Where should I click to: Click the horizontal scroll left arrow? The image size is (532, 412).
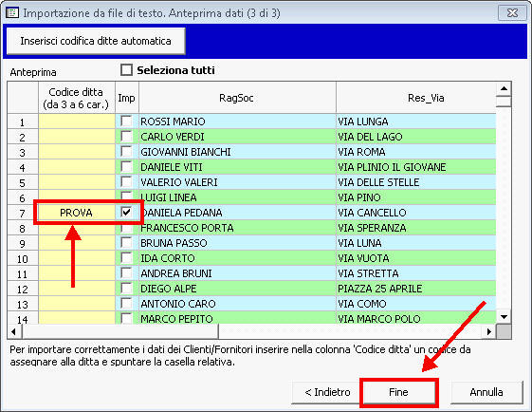pyautogui.click(x=14, y=331)
